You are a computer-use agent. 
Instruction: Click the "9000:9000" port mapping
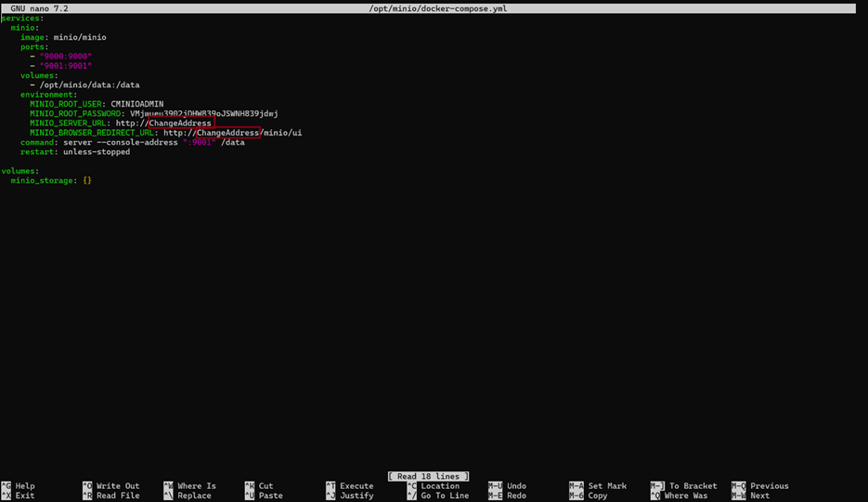tap(65, 57)
